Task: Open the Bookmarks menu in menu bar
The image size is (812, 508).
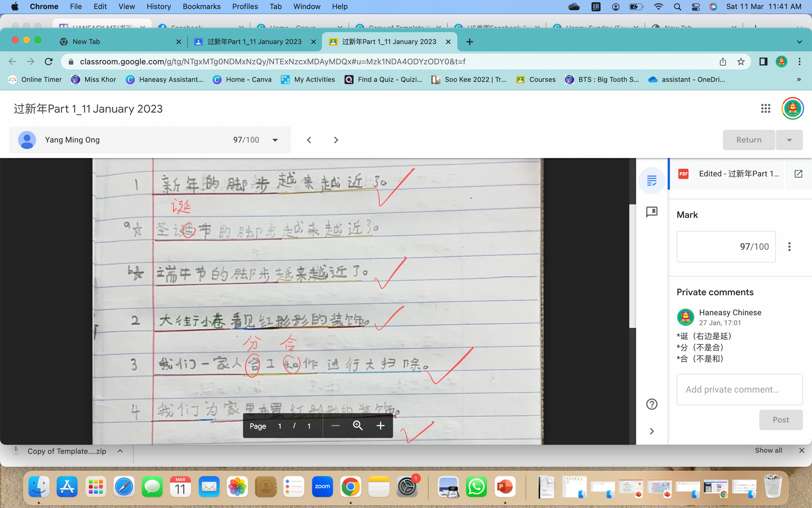Action: (201, 7)
